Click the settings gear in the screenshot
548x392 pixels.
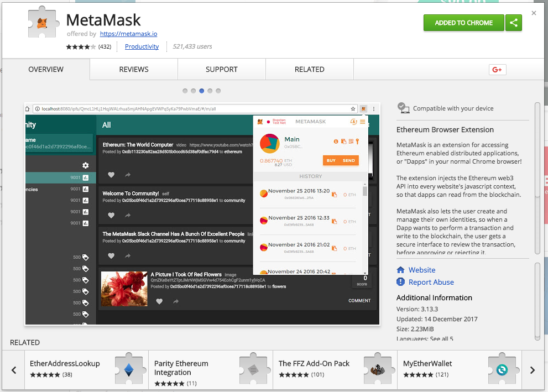click(85, 165)
